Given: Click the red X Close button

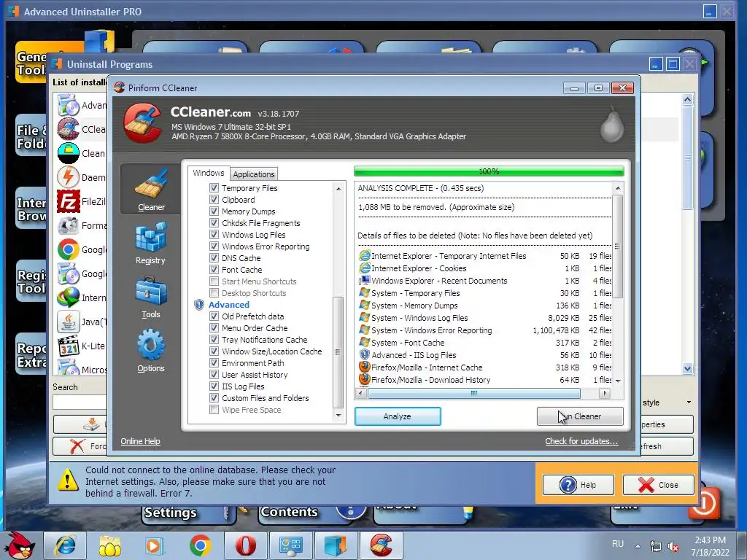Looking at the screenshot, I should click(x=659, y=485).
